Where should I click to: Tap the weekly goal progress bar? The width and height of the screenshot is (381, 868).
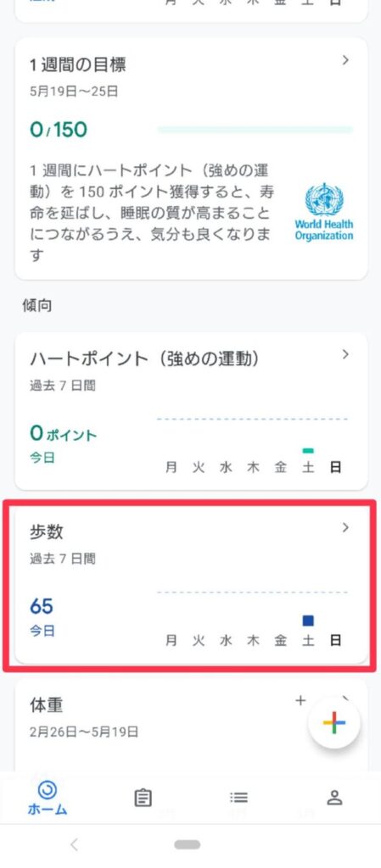pyautogui.click(x=255, y=130)
